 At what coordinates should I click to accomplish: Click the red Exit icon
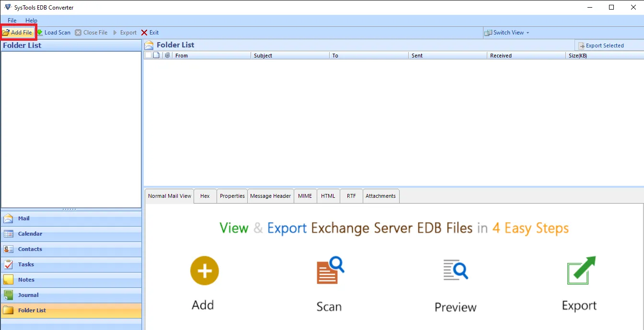144,33
